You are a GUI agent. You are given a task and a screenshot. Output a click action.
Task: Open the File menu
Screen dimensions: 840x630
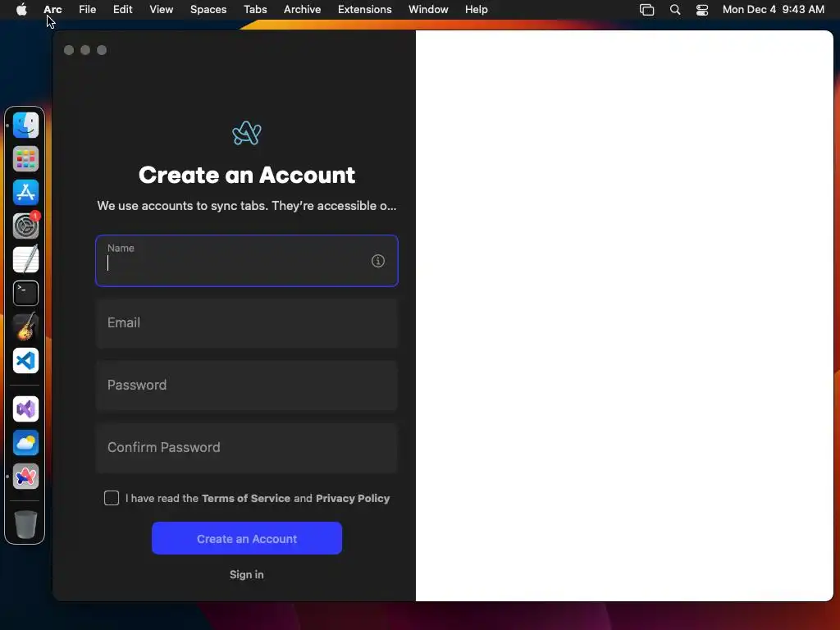[x=87, y=9]
